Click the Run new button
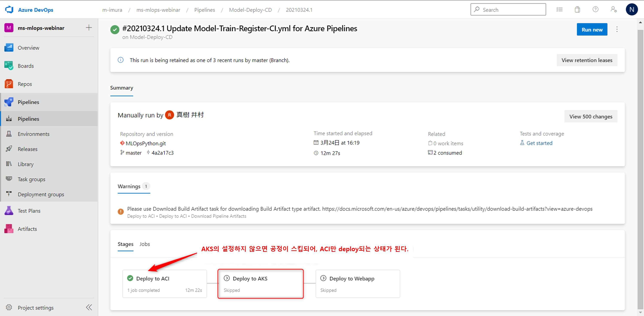 coord(592,29)
